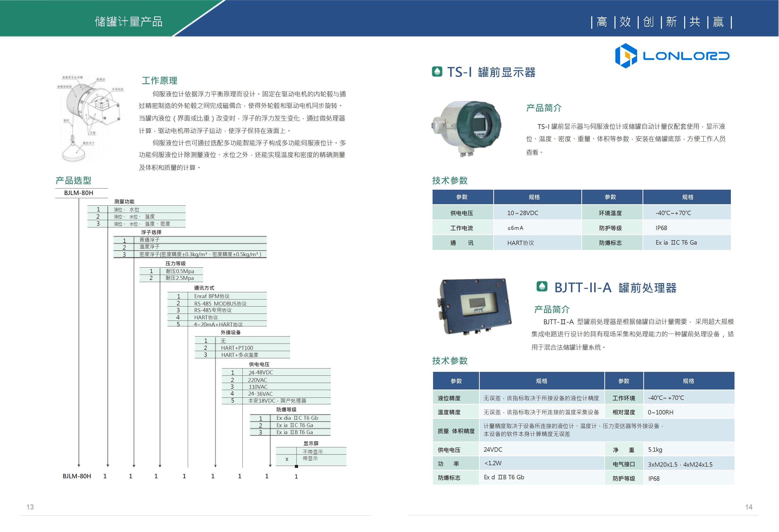Click the '通讯方式' section label
779x532 pixels.
[204, 288]
